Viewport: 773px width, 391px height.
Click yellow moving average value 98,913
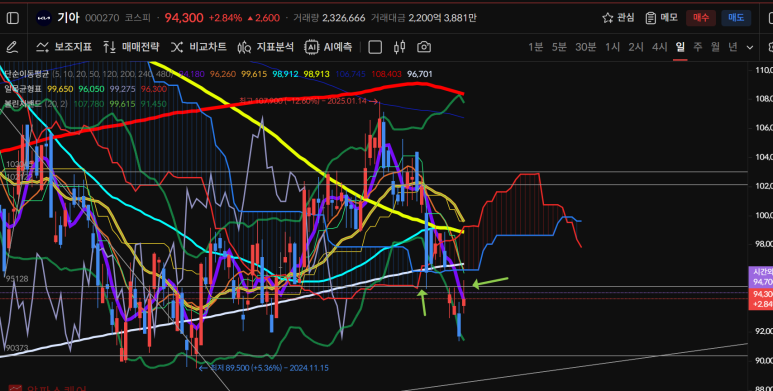click(x=316, y=74)
